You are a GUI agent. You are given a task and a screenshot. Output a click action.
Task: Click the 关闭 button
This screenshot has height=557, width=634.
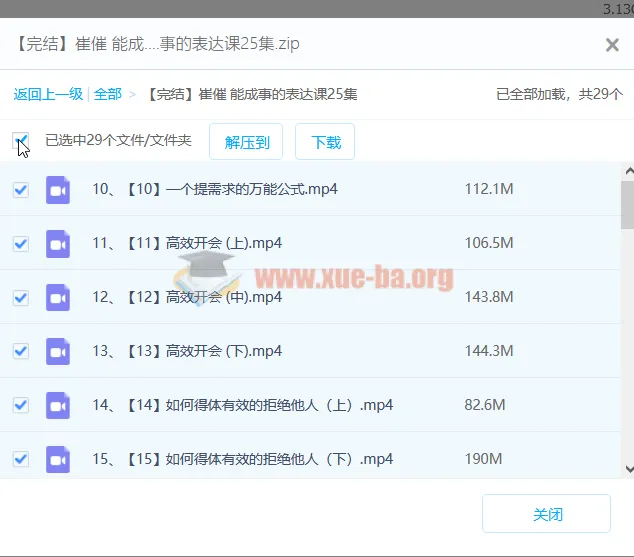click(546, 514)
